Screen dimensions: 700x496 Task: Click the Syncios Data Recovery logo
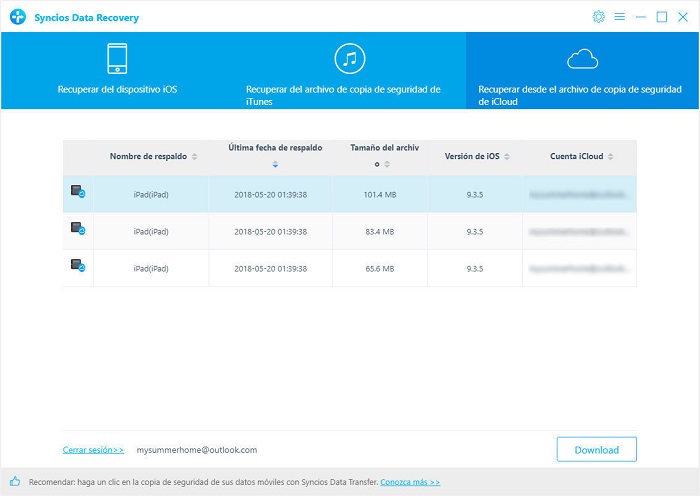tap(18, 17)
